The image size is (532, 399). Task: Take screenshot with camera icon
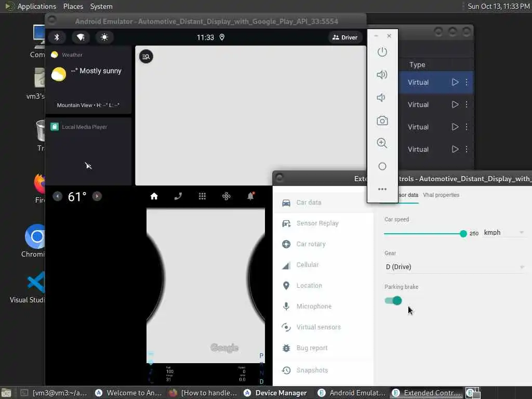click(382, 121)
